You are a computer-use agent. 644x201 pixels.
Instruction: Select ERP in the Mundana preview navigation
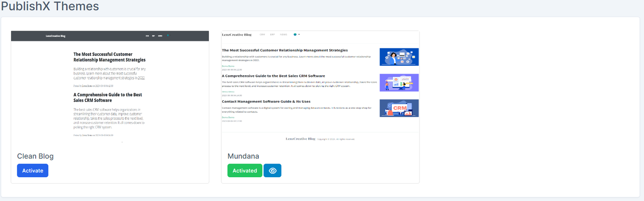(272, 35)
